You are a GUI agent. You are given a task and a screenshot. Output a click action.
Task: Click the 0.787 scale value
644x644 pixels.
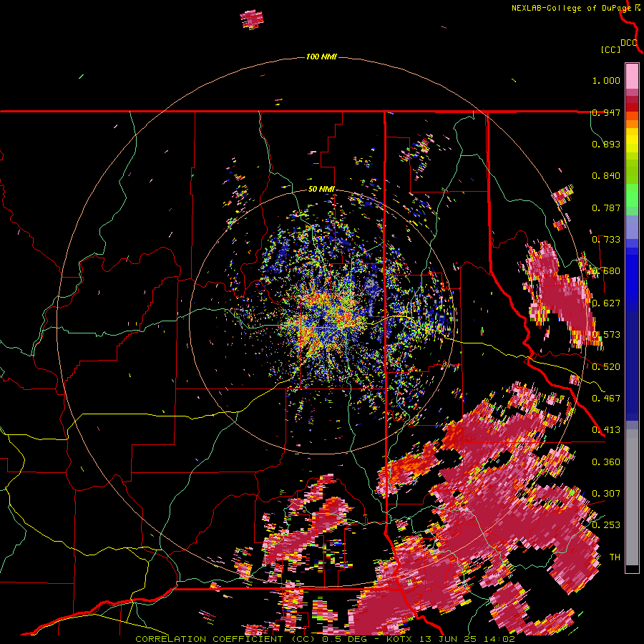(x=606, y=208)
